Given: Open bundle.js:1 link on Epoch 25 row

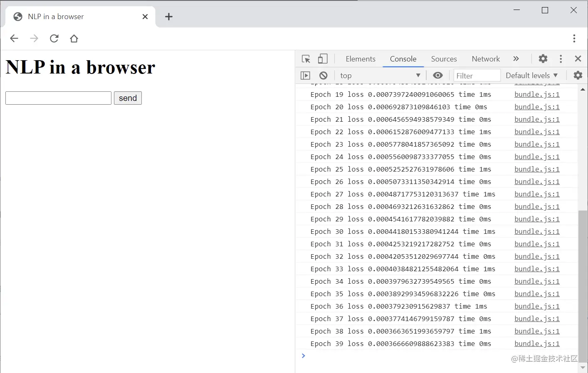Looking at the screenshot, I should tap(537, 169).
